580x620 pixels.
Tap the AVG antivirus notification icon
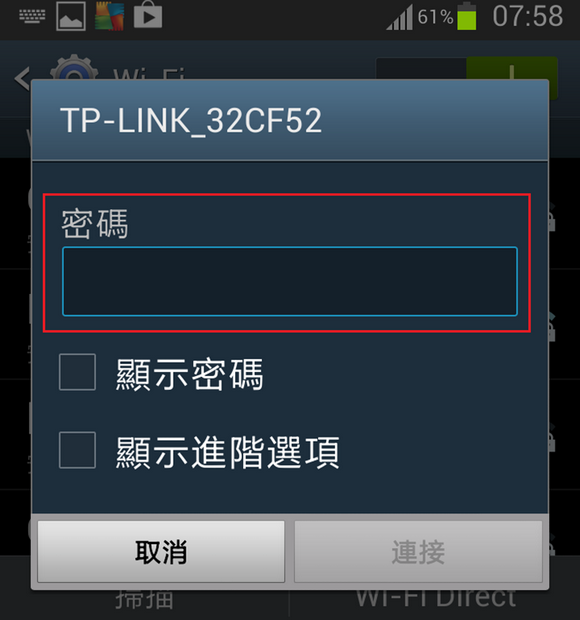click(110, 16)
